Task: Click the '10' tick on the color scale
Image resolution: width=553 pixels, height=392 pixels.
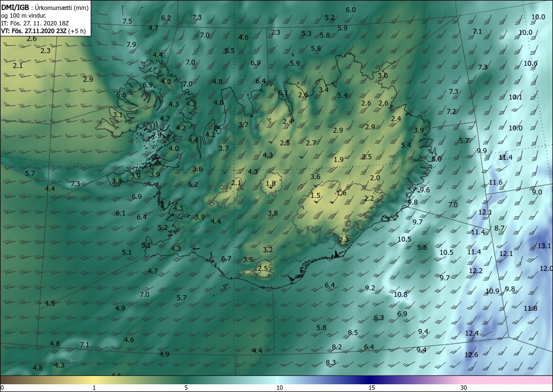Action: point(279,388)
